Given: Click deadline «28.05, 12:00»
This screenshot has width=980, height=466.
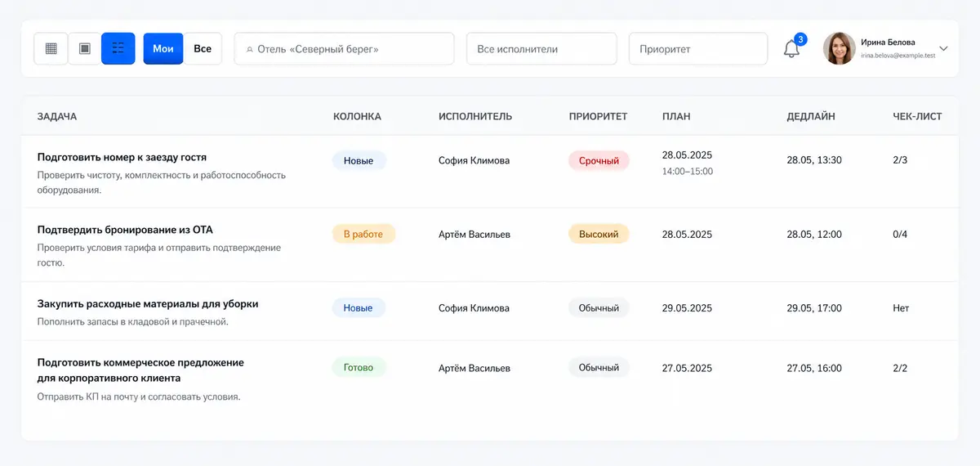Looking at the screenshot, I should pos(814,234).
